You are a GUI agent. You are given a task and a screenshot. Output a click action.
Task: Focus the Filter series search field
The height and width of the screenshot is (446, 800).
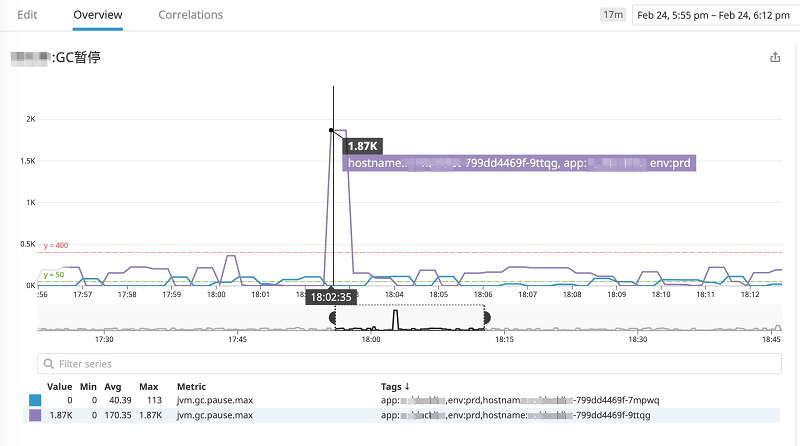click(400, 364)
